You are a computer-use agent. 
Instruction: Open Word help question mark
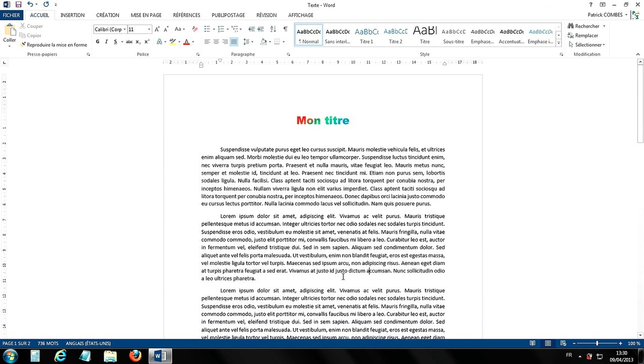[x=590, y=5]
